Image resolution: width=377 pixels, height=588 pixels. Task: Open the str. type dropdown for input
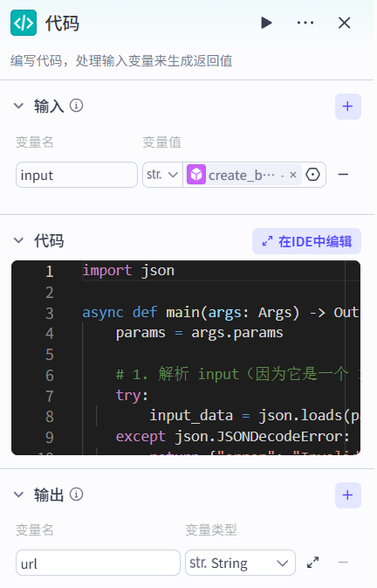162,175
